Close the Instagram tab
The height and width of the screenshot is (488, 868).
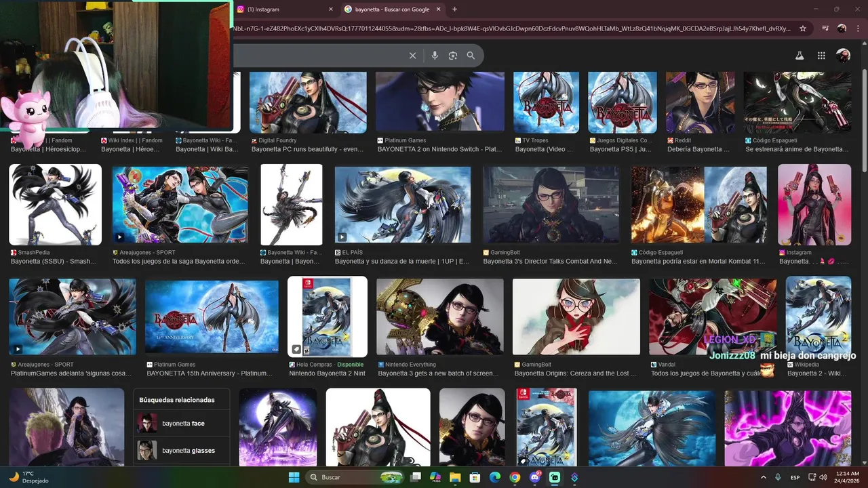coord(331,9)
